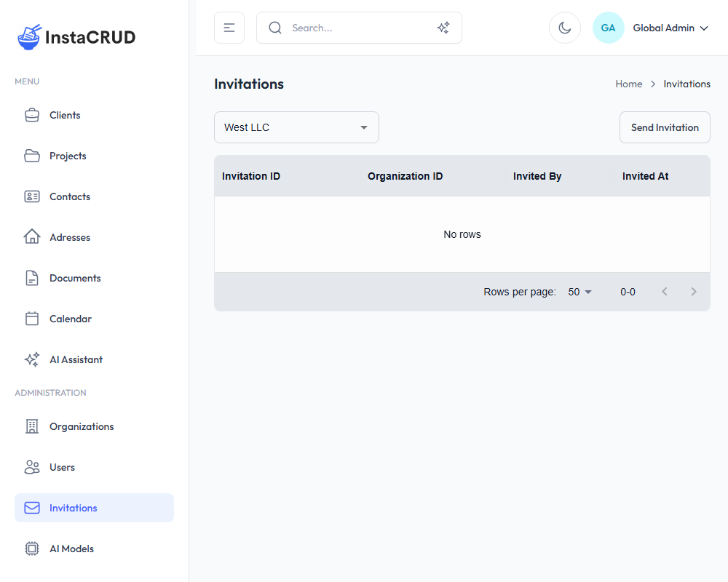
Task: Click the Contacts card icon
Action: [32, 196]
